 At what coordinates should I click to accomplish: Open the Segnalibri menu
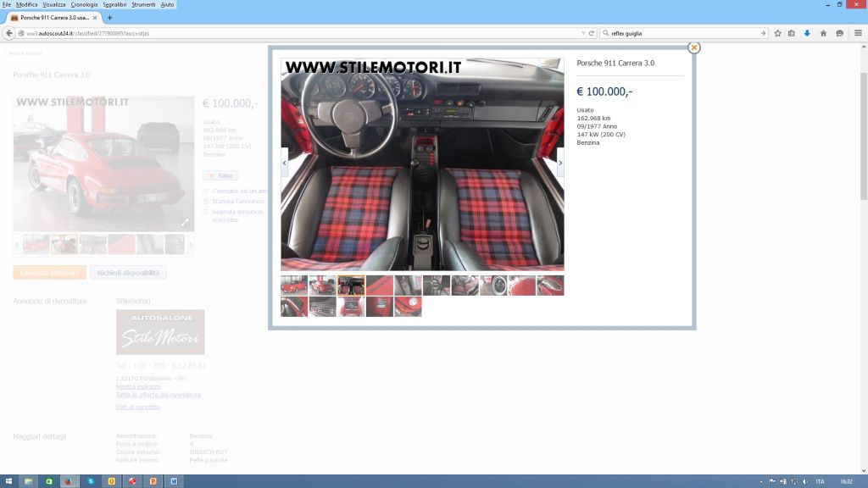coord(114,4)
